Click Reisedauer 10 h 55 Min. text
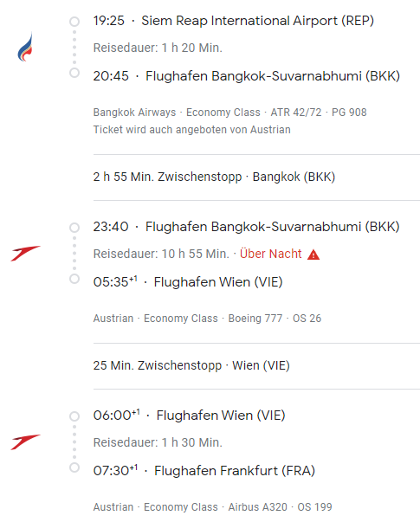This screenshot has width=420, height=522. tap(161, 254)
